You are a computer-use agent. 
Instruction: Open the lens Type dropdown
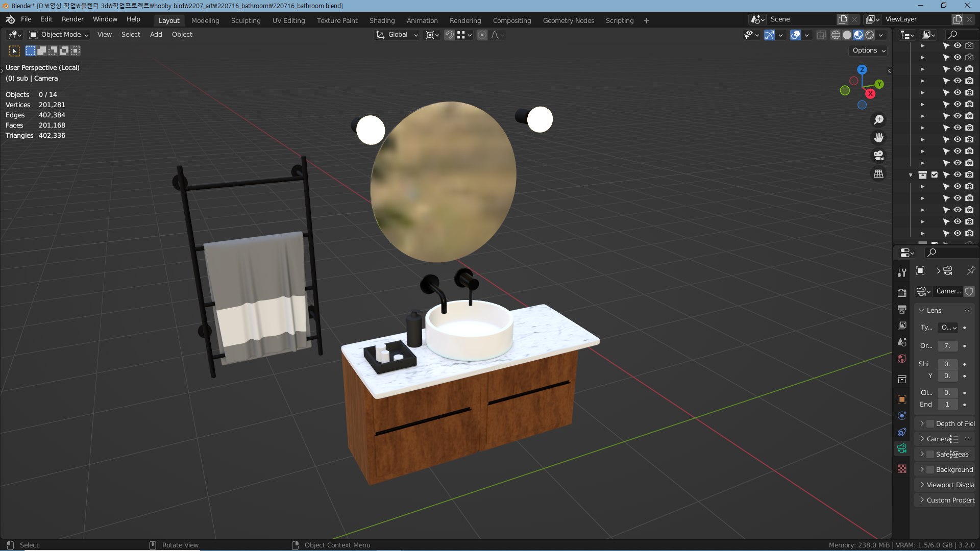coord(948,328)
